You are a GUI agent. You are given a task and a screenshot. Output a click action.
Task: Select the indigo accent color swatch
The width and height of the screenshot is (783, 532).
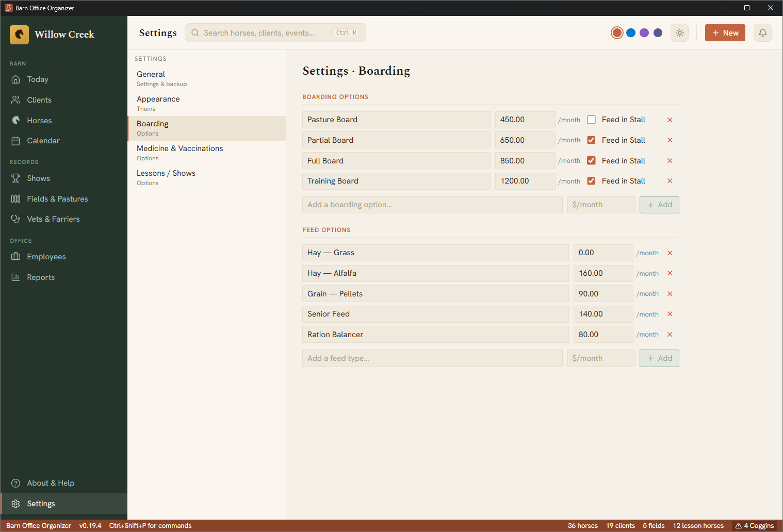pyautogui.click(x=658, y=33)
